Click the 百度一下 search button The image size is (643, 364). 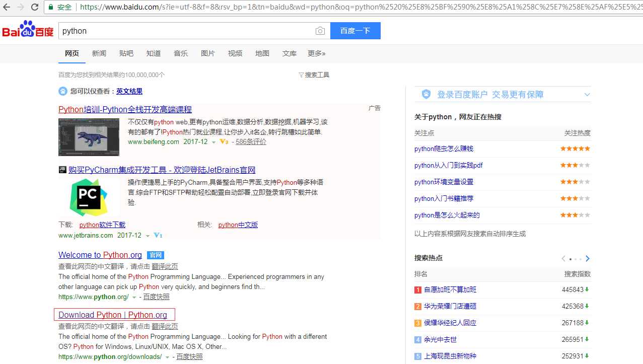pos(355,31)
